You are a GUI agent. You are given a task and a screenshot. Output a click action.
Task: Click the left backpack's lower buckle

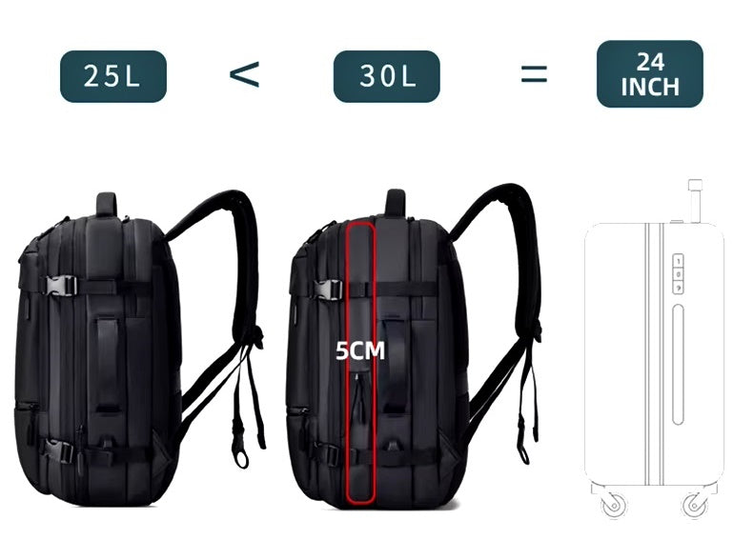60,450
